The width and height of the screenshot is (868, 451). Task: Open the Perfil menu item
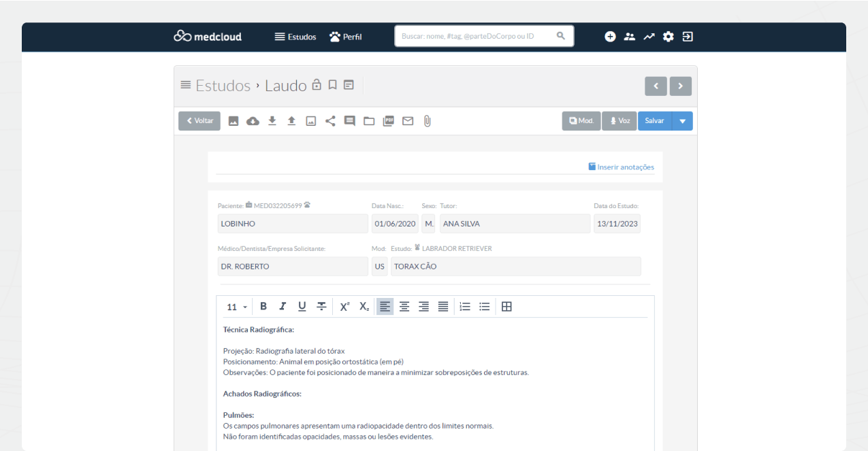(346, 37)
